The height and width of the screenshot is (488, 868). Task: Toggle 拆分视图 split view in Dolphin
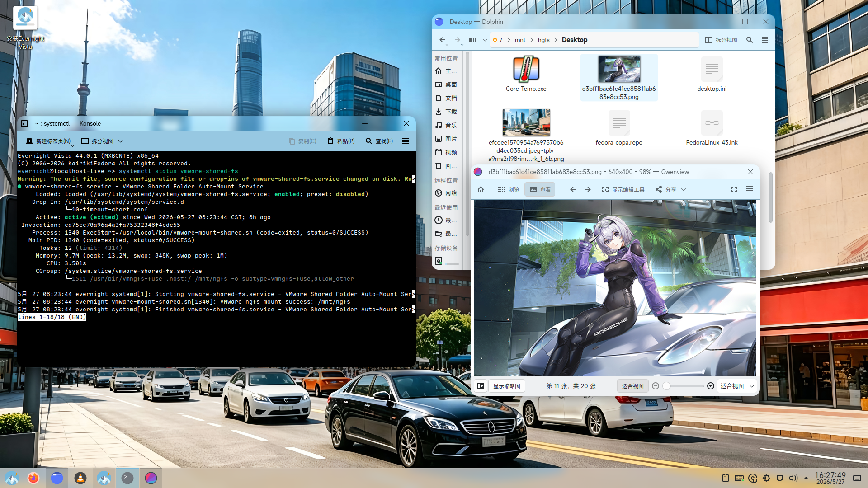point(721,40)
